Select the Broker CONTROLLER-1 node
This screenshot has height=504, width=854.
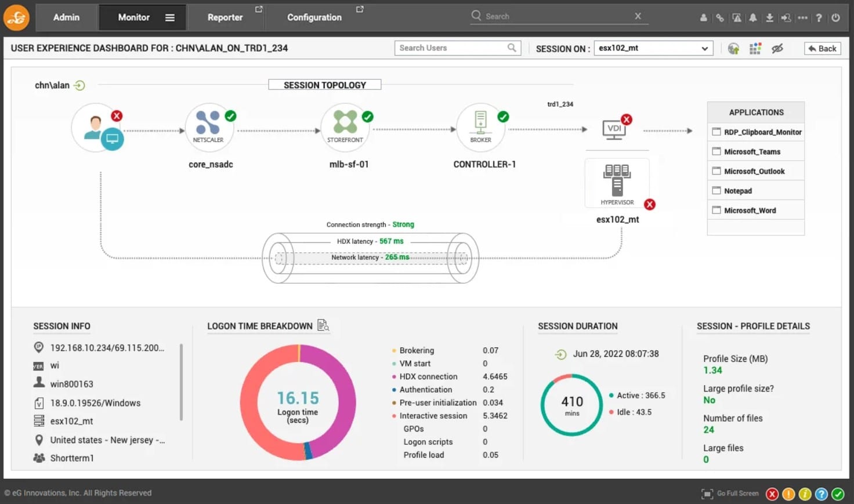(x=481, y=128)
